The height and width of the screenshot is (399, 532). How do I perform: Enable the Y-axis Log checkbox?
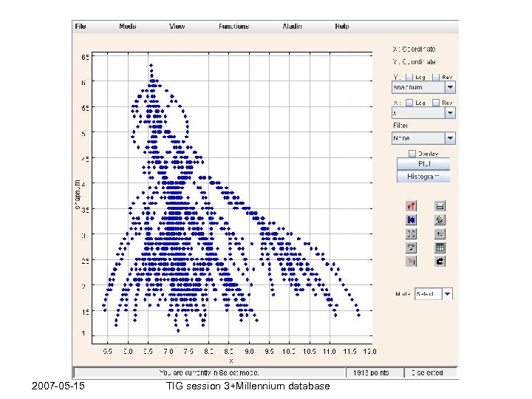pyautogui.click(x=409, y=78)
